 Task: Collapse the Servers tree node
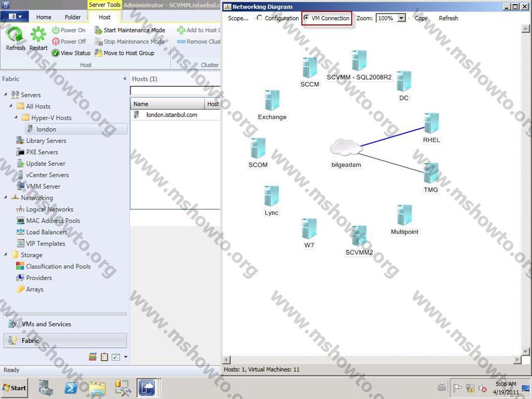point(5,94)
